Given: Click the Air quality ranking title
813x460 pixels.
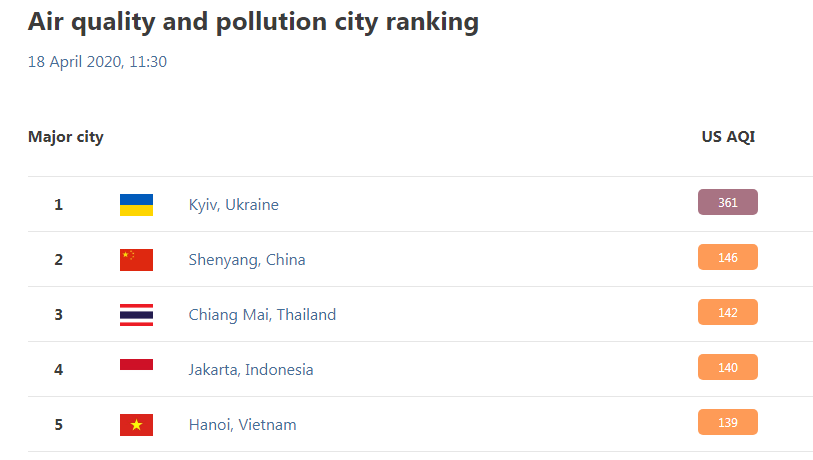Looking at the screenshot, I should click(x=253, y=22).
